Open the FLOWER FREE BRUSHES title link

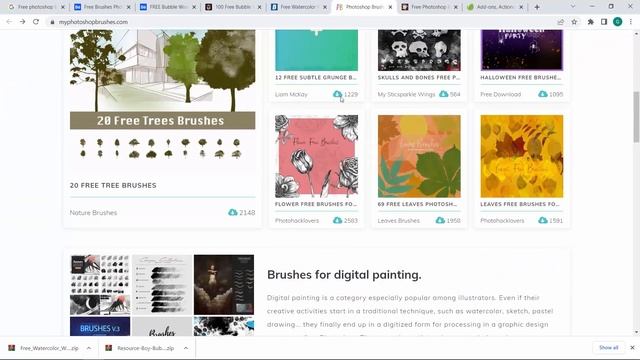(316, 204)
